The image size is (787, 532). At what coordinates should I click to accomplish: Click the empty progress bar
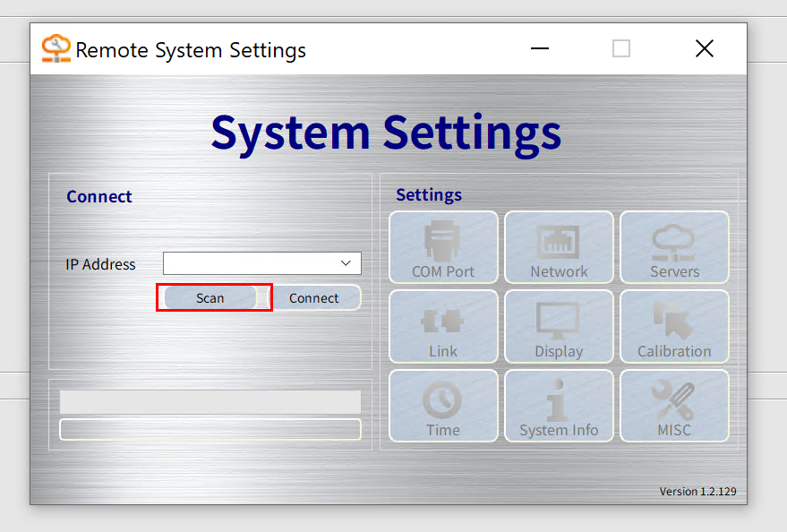click(x=210, y=429)
